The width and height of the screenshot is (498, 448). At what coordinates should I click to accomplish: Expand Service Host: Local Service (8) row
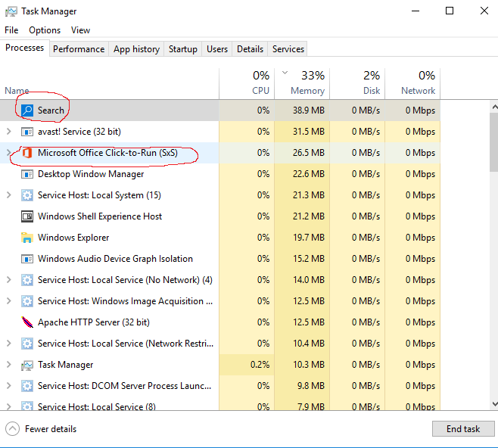tap(9, 406)
